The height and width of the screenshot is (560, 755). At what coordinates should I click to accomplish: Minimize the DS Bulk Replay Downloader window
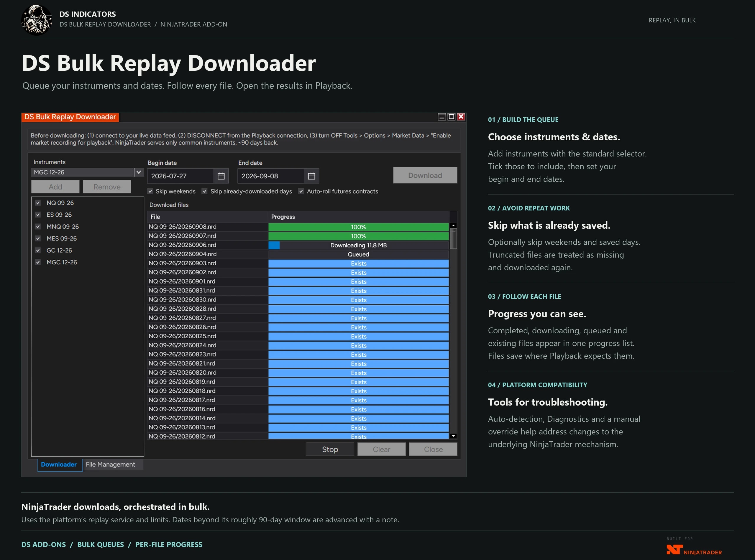click(441, 117)
